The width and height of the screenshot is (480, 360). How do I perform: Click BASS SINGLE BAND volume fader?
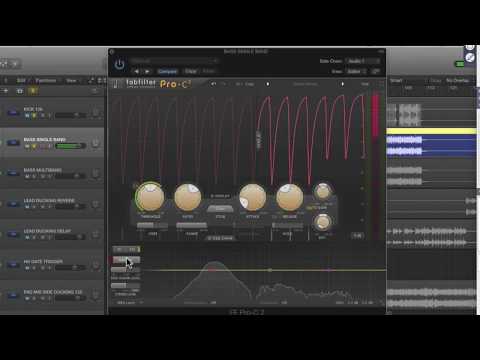(x=70, y=146)
